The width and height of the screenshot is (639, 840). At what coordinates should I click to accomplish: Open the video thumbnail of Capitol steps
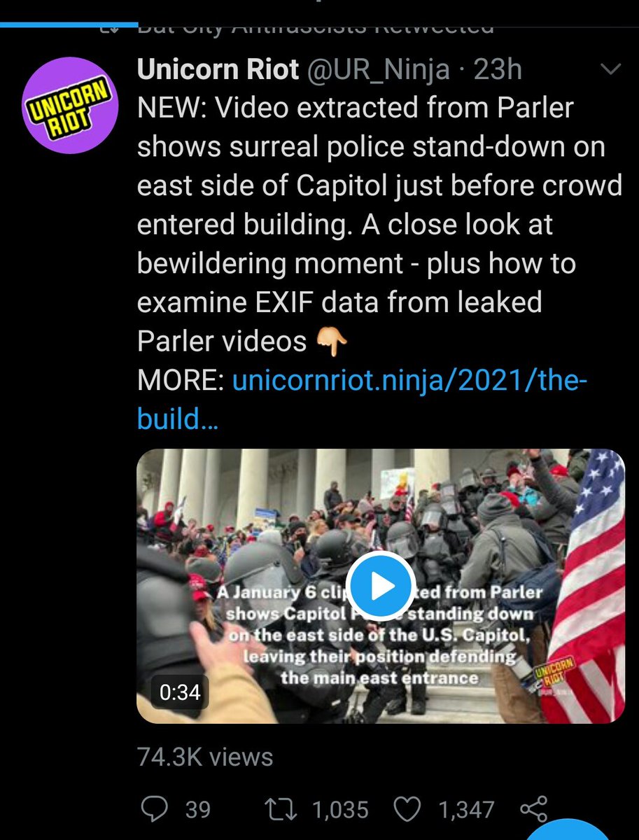[x=381, y=586]
